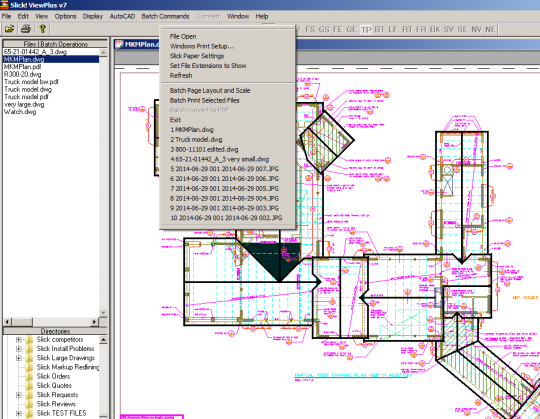
Task: Click the open file folder icon
Action: click(x=10, y=29)
